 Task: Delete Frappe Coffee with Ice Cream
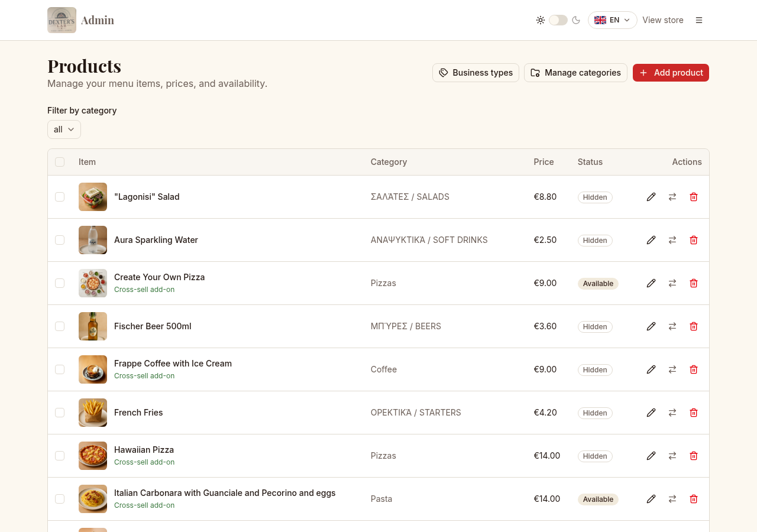[x=694, y=369]
